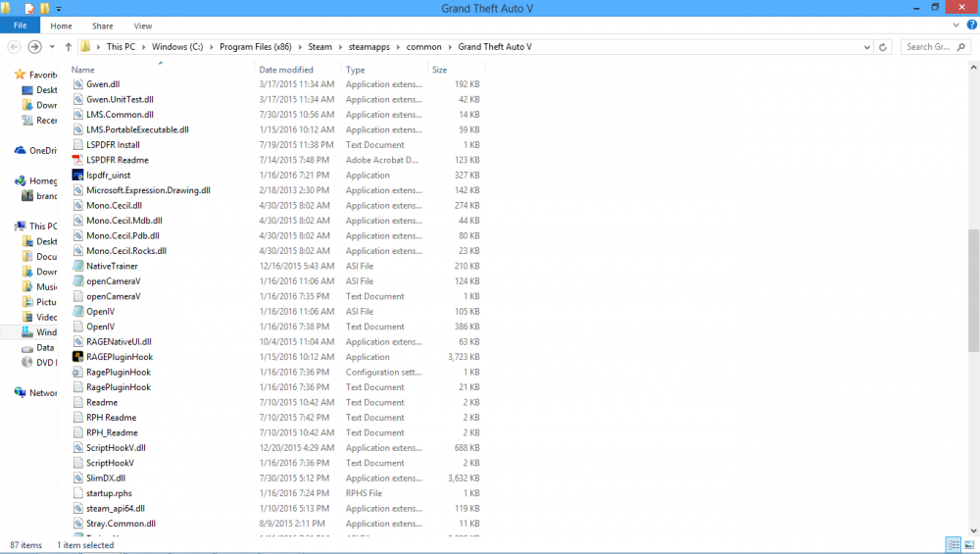Select openCameraV ASI file icon
The height and width of the screenshot is (554, 980).
click(x=77, y=280)
